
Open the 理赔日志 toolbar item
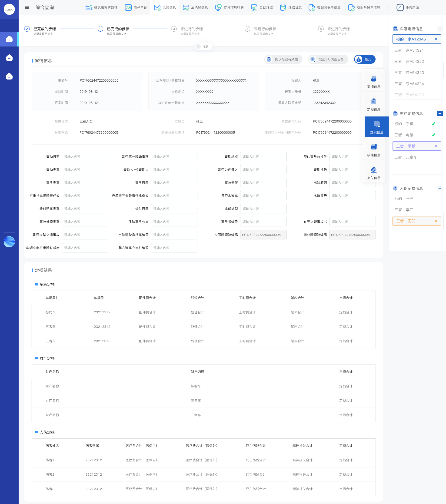coord(291,7)
